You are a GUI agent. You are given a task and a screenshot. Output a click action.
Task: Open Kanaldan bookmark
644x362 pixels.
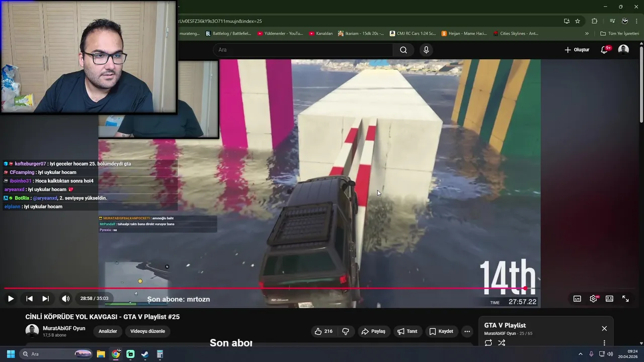click(320, 34)
